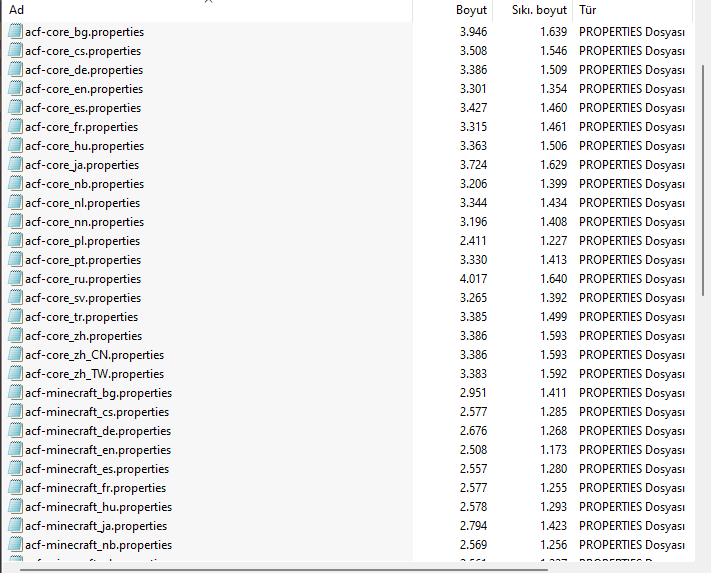Click the file icon of acf-core_tr.properties
The height and width of the screenshot is (573, 712).
15,316
